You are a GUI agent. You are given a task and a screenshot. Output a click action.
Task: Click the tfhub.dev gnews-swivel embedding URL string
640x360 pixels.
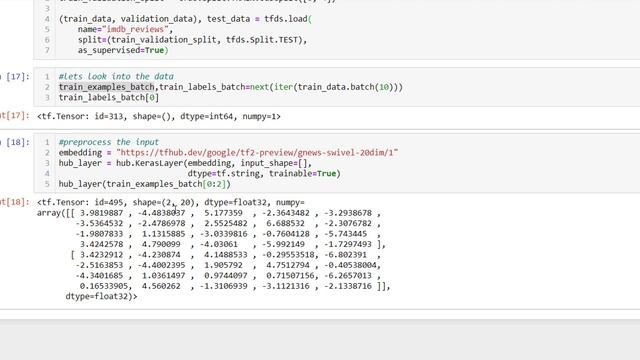[x=257, y=153]
